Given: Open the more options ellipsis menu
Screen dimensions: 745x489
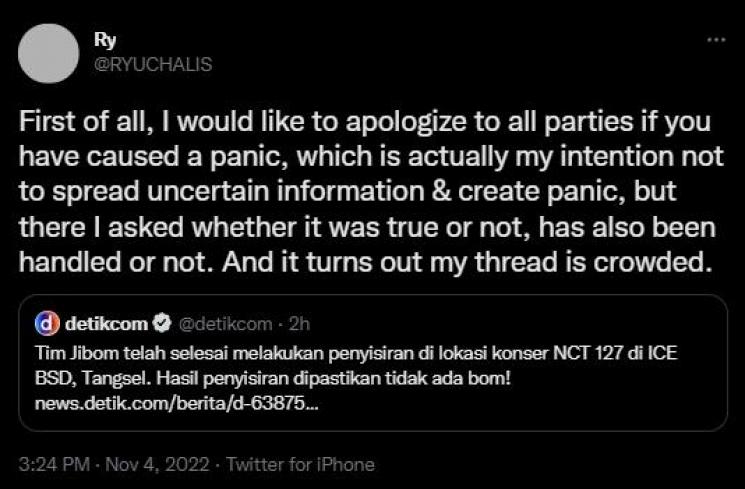Looking at the screenshot, I should pyautogui.click(x=715, y=41).
